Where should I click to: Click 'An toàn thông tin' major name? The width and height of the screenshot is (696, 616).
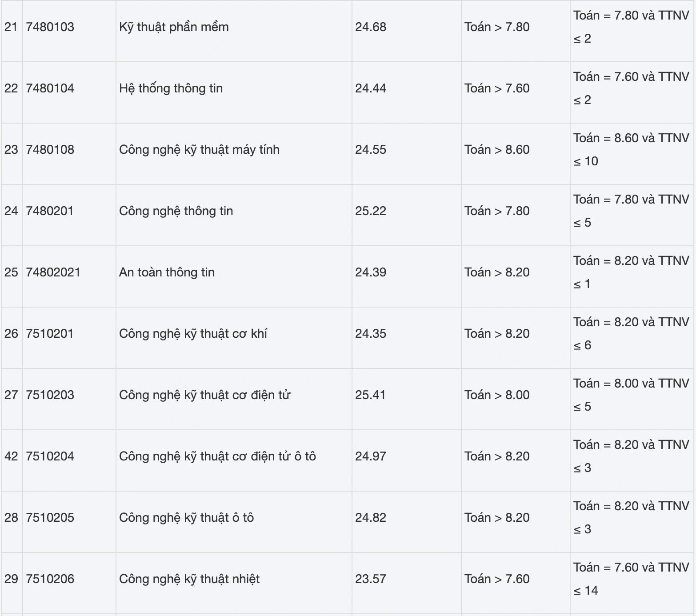pos(167,272)
